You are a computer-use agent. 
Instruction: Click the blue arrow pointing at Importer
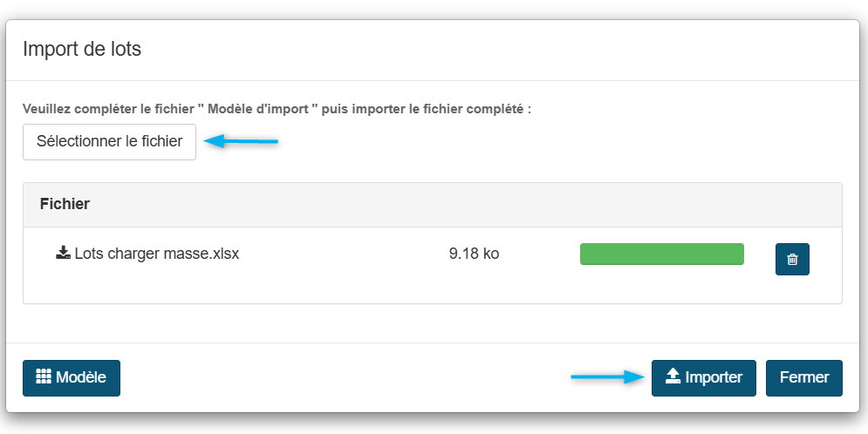point(606,377)
